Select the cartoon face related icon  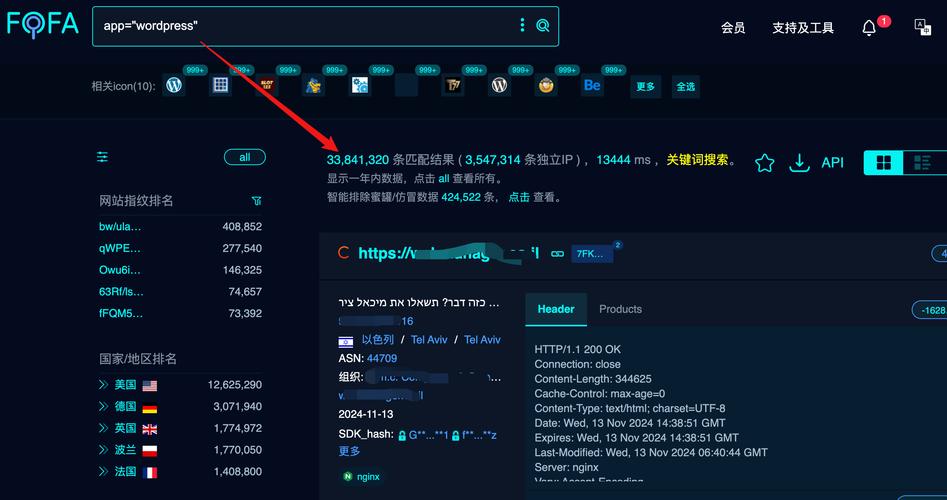[546, 86]
